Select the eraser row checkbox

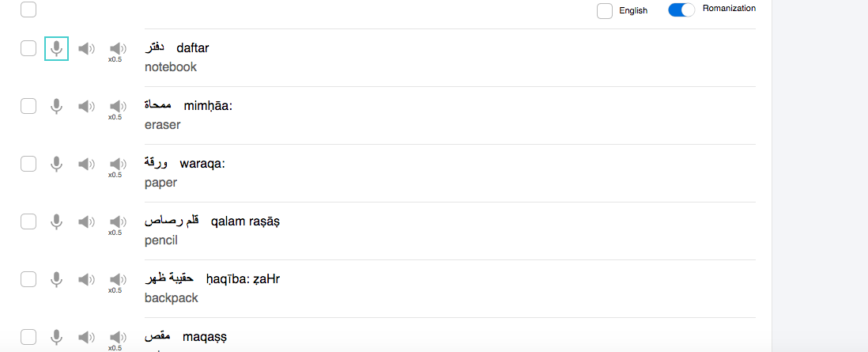28,106
